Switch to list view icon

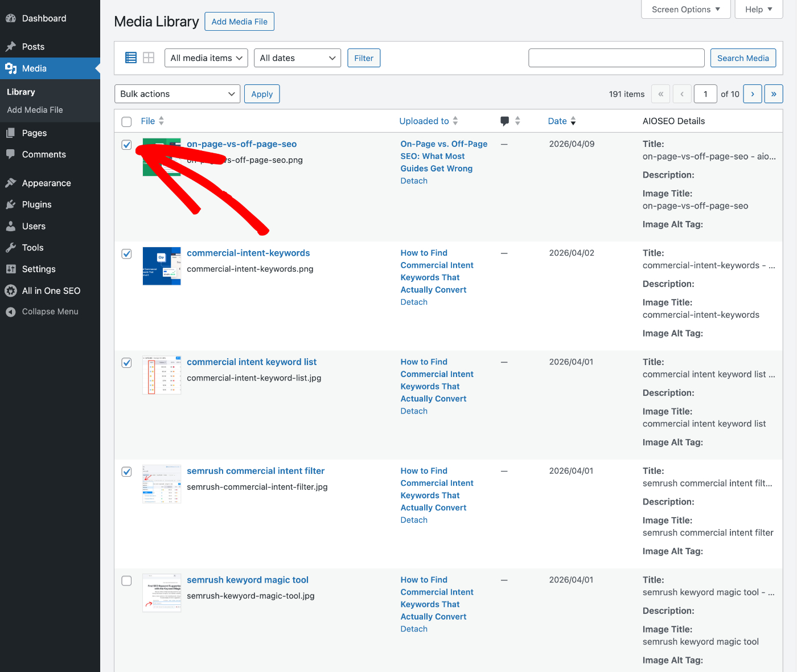click(131, 58)
